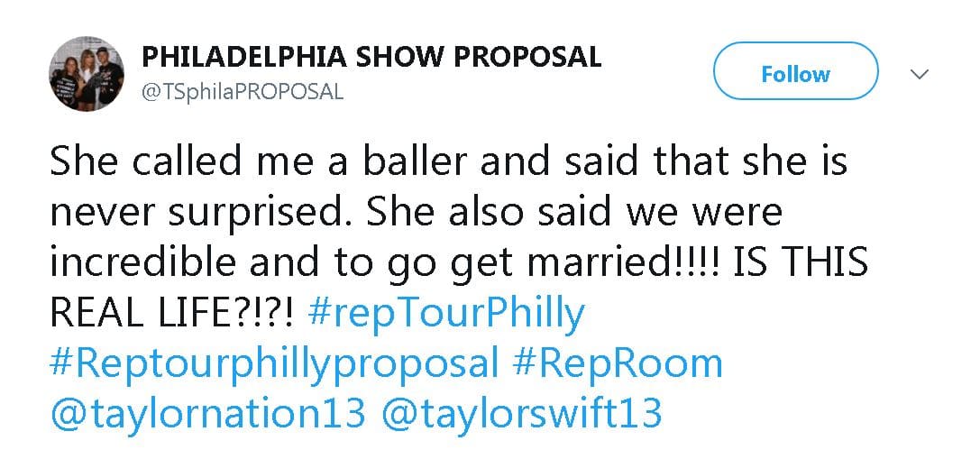The height and width of the screenshot is (459, 980).
Task: Open the #repTourPhilly hashtag
Action: [446, 314]
